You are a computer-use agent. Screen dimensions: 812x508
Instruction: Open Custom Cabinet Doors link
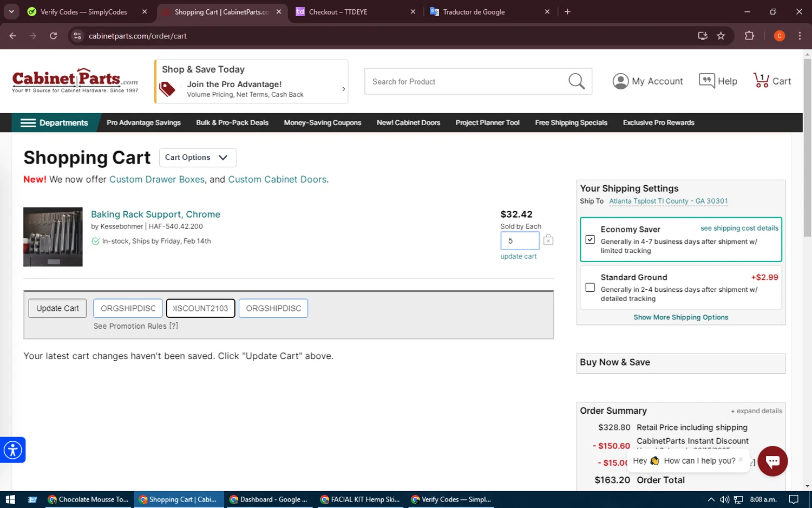pyautogui.click(x=277, y=179)
